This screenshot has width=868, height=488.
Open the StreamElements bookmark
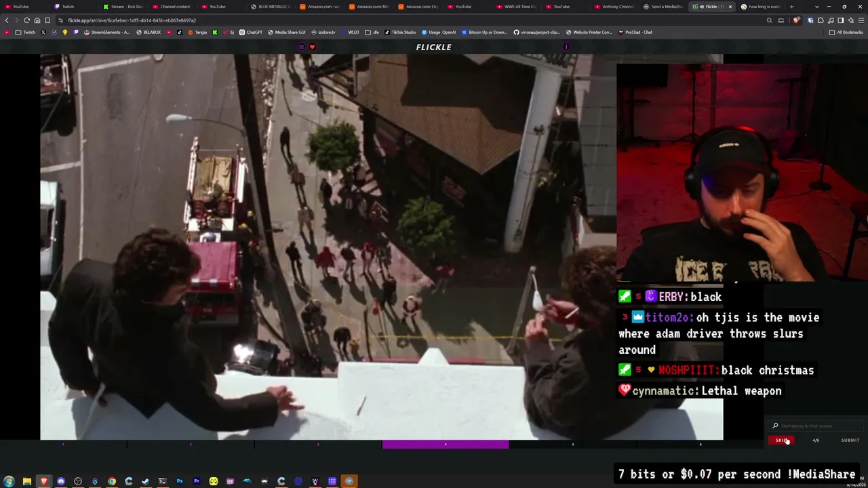106,32
